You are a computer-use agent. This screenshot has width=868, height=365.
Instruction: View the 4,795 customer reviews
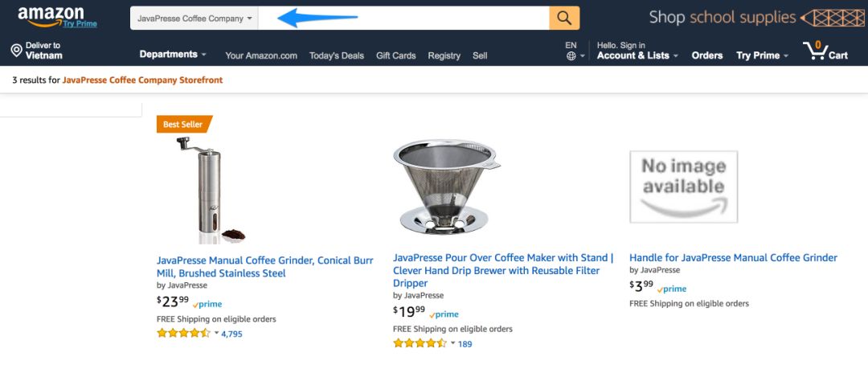pos(231,334)
